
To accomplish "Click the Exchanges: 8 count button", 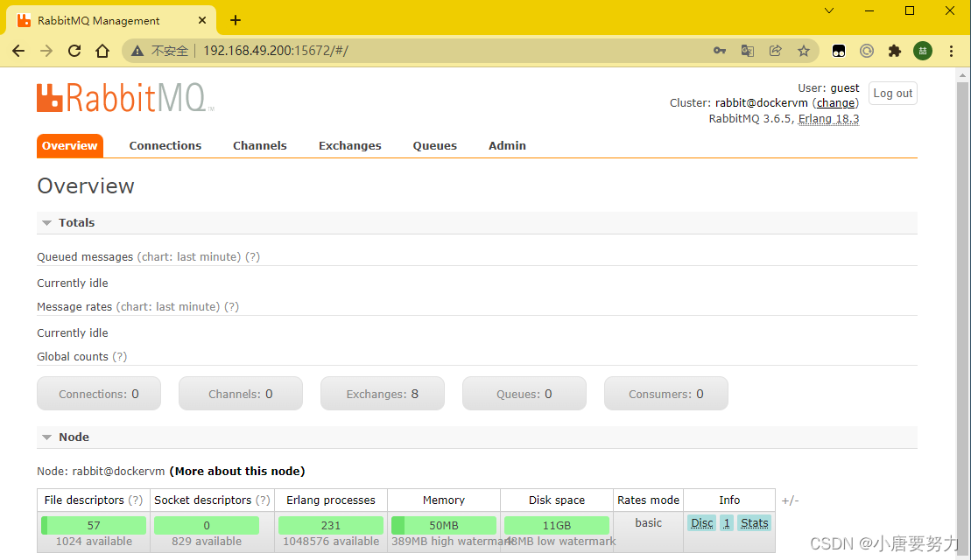I will point(382,394).
